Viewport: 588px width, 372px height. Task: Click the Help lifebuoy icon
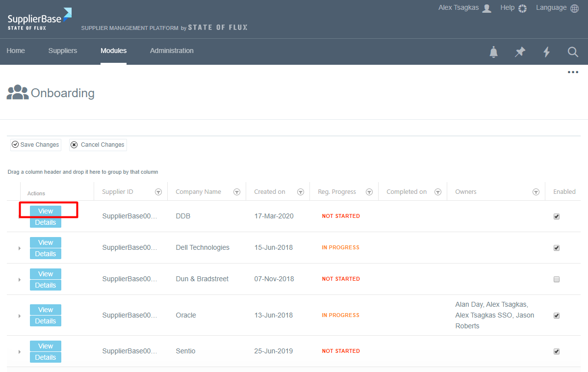coord(522,8)
